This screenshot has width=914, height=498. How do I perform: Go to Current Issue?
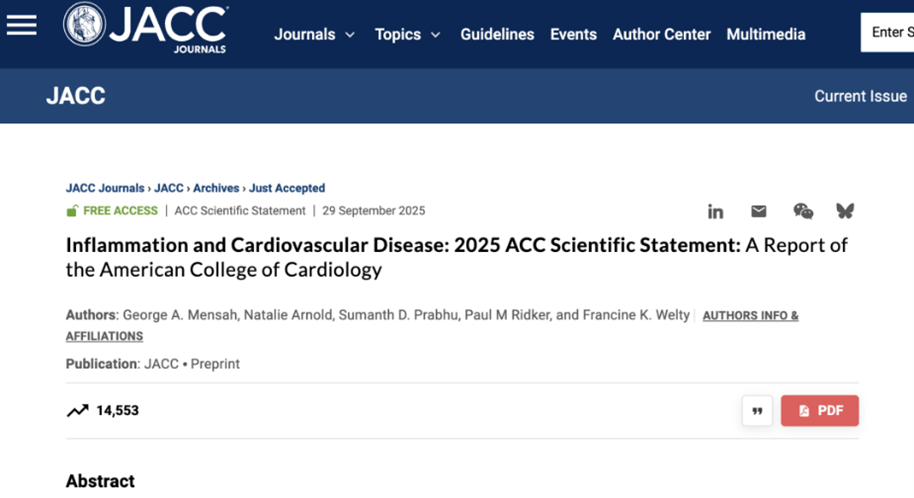[860, 97]
